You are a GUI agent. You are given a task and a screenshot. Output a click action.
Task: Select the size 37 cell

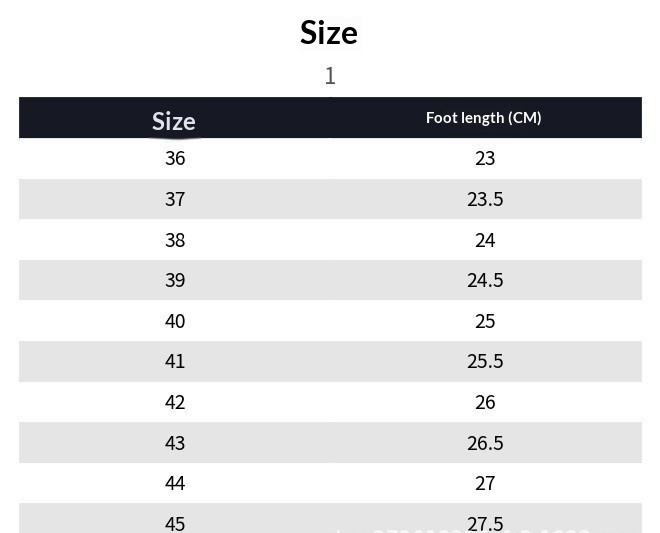(175, 199)
